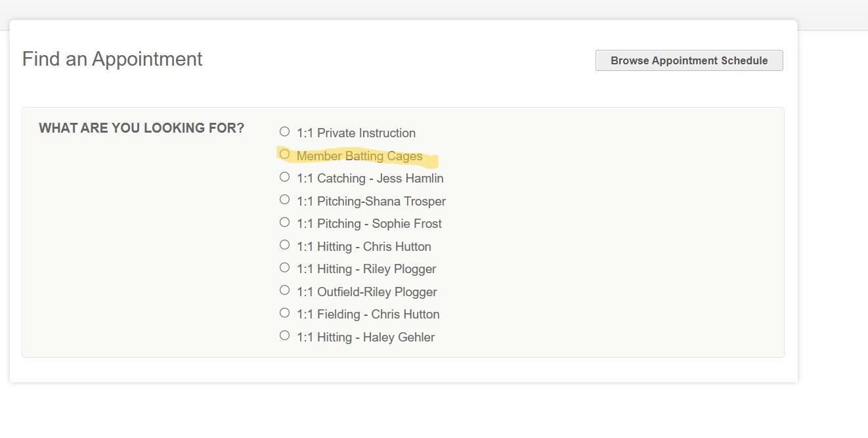Click the "1:1 Pitching - Sophie Frost" label text

pyautogui.click(x=369, y=224)
